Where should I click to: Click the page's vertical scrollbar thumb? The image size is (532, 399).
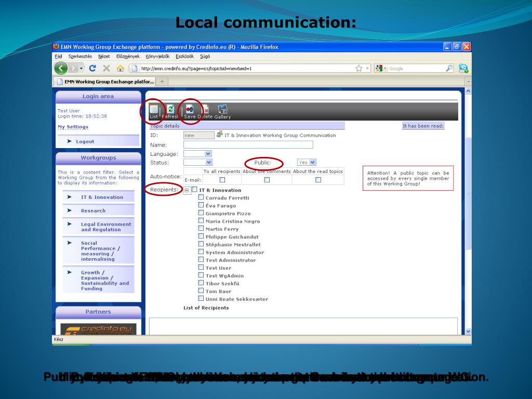point(468,193)
